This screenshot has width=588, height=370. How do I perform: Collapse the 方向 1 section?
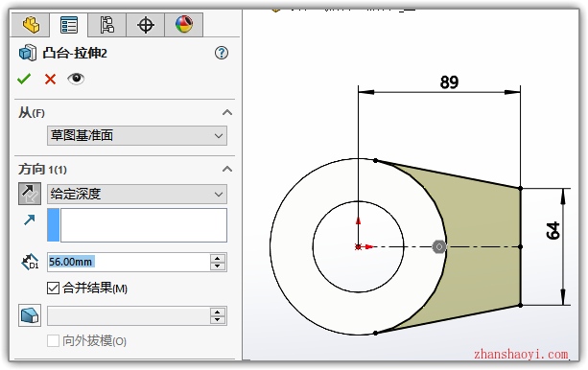[x=227, y=169]
